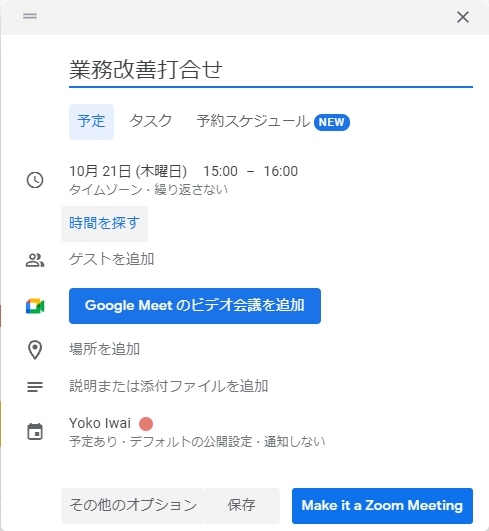The width and height of the screenshot is (489, 531).
Task: Click Make it a Zoom Meeting
Action: pyautogui.click(x=382, y=506)
